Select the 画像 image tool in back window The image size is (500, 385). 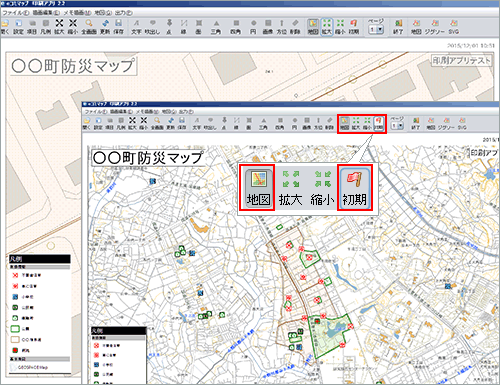coord(268,27)
